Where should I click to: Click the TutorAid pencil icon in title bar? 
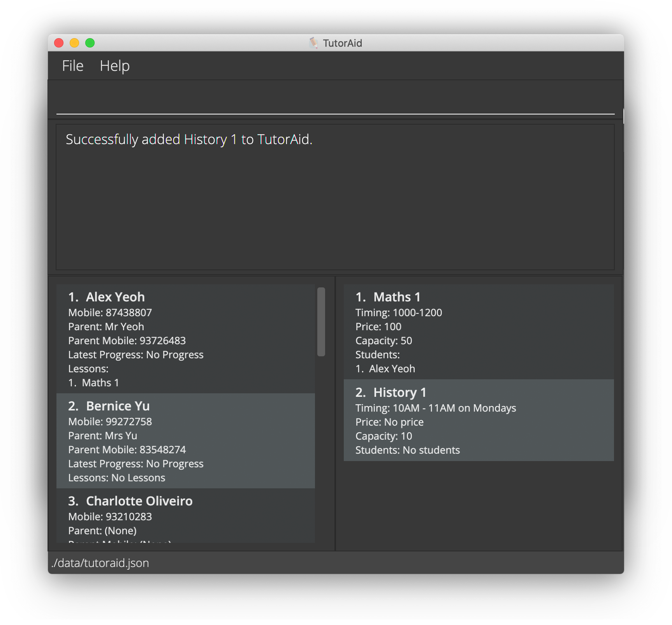[313, 43]
